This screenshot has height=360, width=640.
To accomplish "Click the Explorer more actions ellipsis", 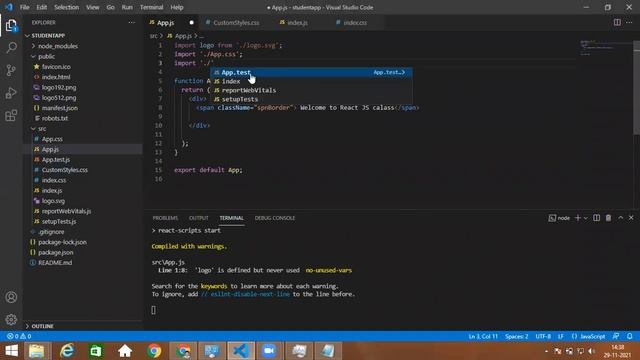I will [x=131, y=22].
